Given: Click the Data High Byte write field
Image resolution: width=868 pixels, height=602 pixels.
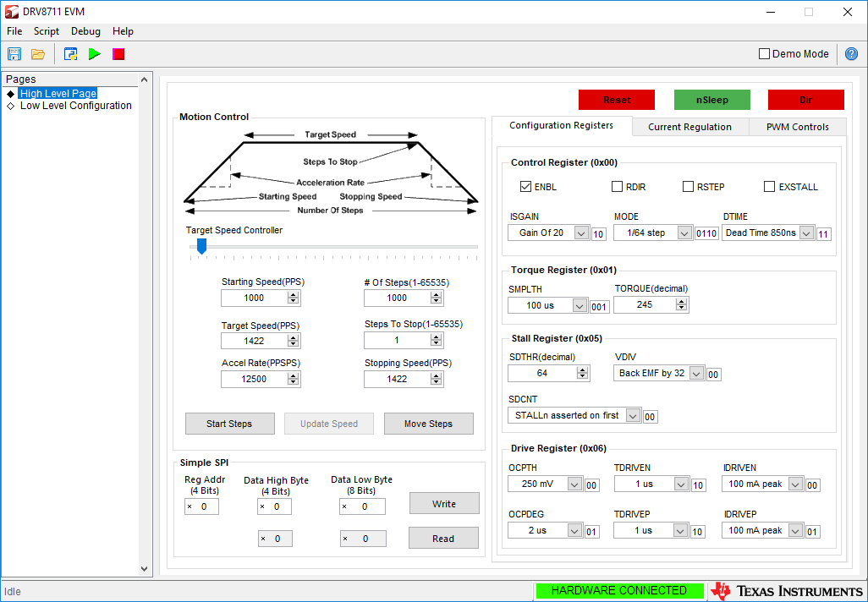Looking at the screenshot, I should click(274, 506).
